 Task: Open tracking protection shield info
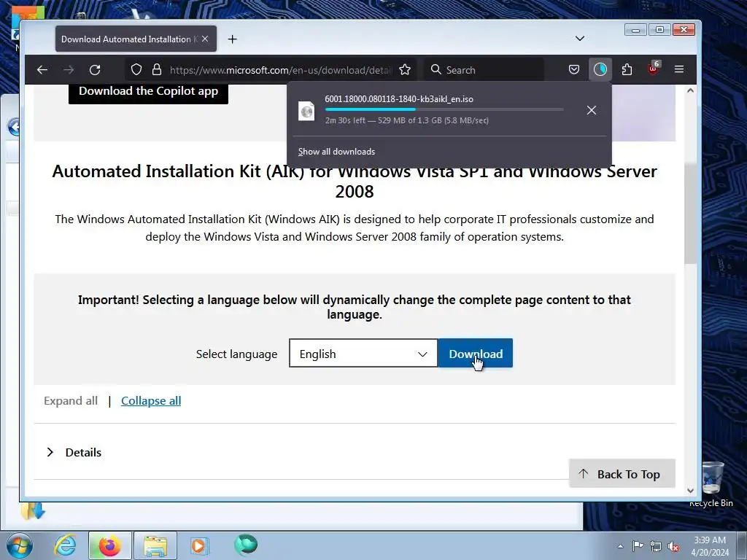point(136,70)
